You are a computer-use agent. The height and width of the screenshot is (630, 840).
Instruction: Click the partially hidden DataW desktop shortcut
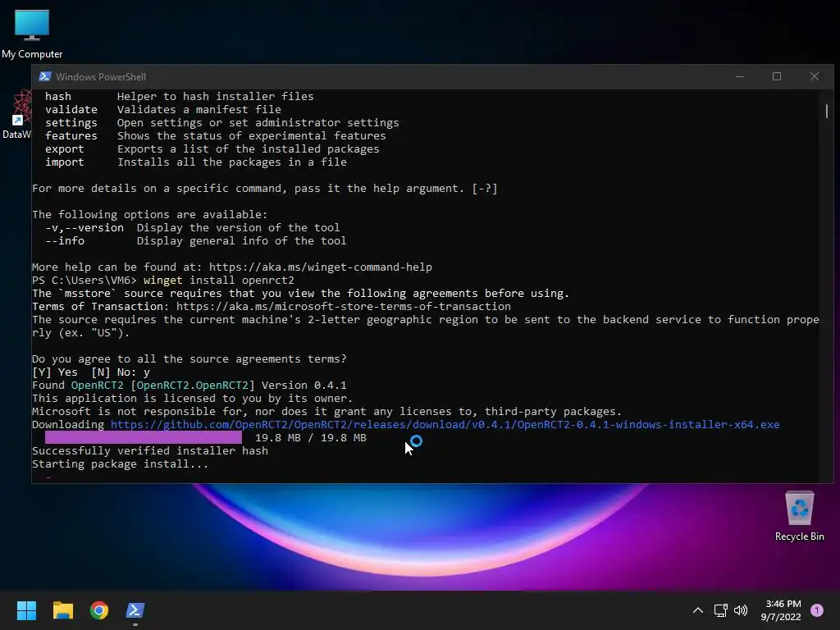pyautogui.click(x=16, y=115)
